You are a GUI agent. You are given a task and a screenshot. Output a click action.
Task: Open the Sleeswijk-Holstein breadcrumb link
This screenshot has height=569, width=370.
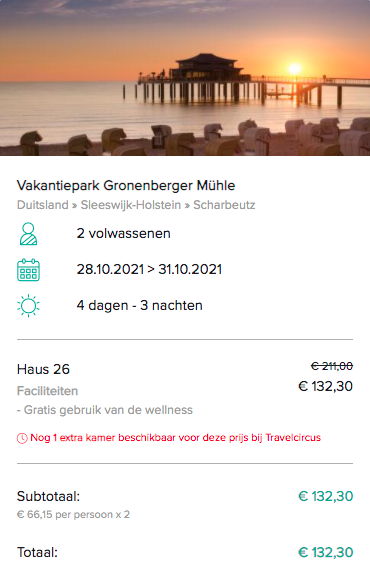click(x=131, y=205)
